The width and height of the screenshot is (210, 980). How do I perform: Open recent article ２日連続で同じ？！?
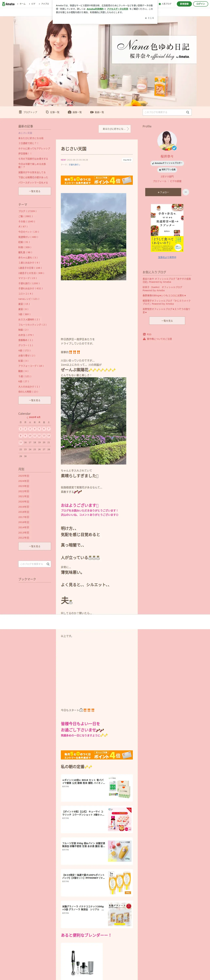pos(29,143)
